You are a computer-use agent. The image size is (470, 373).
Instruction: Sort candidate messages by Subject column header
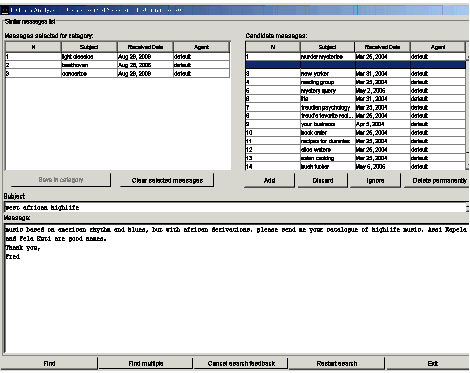[327, 47]
